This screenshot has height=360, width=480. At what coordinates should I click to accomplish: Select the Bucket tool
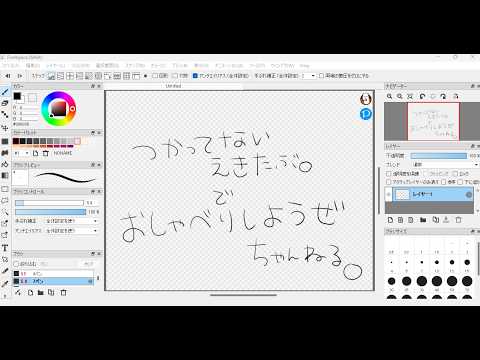5,164
